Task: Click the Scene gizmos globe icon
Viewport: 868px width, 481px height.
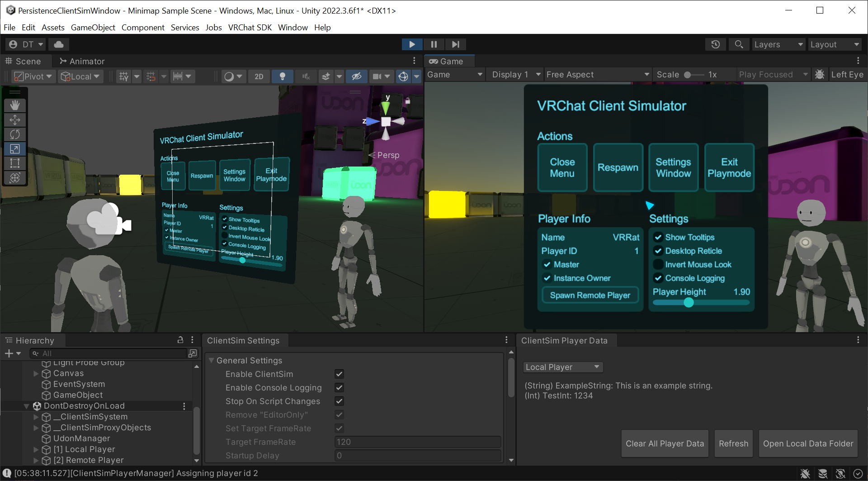Action: [x=403, y=76]
